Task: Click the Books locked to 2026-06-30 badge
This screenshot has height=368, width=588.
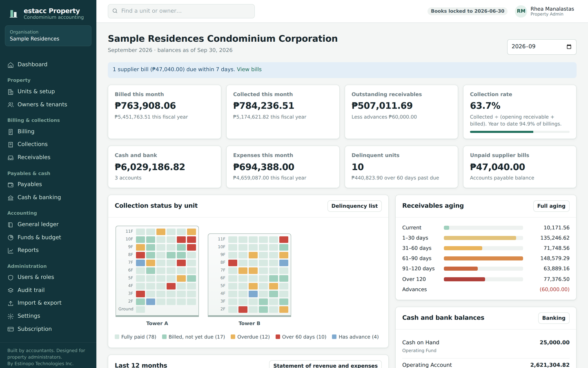Action: [468, 11]
